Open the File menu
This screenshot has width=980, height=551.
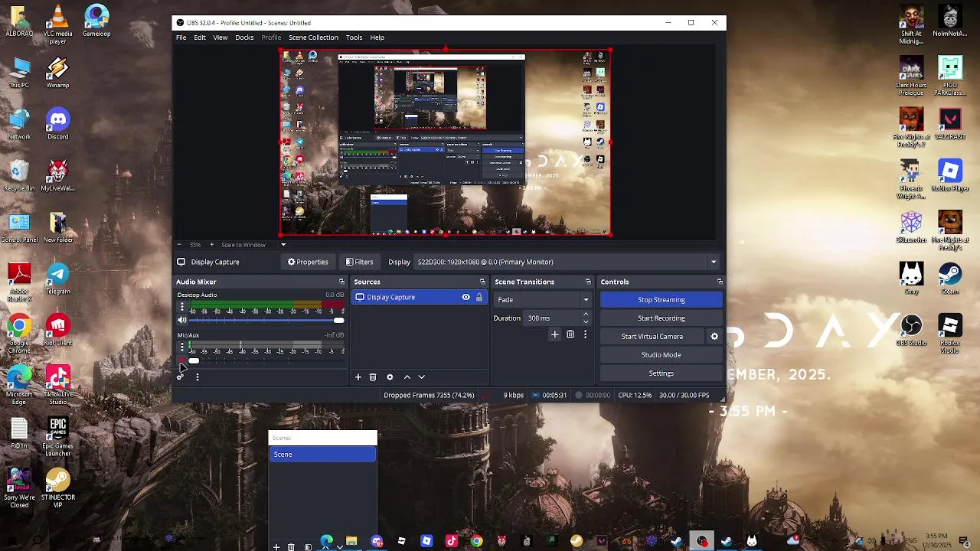(181, 37)
